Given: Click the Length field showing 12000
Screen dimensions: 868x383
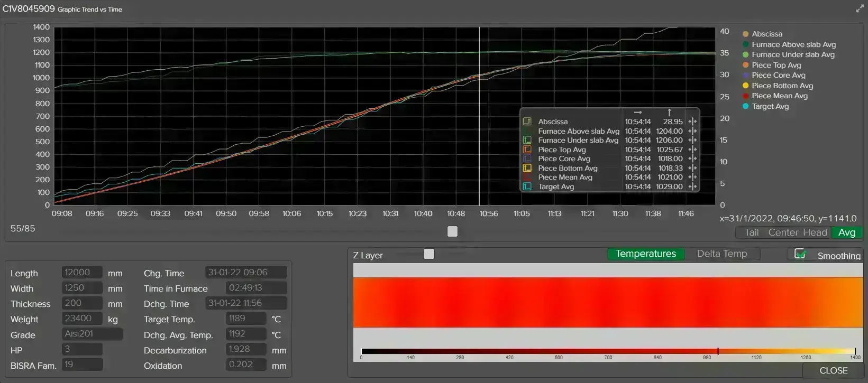Looking at the screenshot, I should pos(82,273).
